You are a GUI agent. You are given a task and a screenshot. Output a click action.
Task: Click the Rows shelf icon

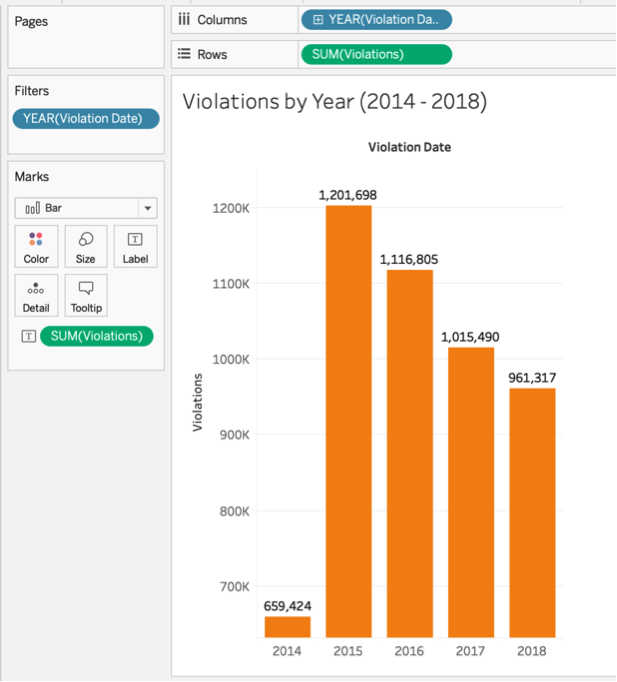183,54
